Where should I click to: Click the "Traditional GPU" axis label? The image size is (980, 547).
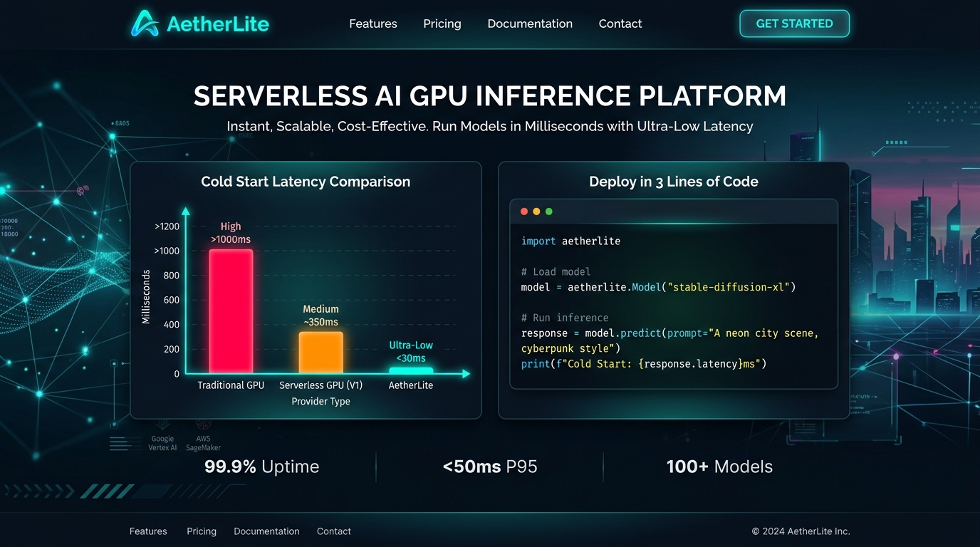point(231,385)
